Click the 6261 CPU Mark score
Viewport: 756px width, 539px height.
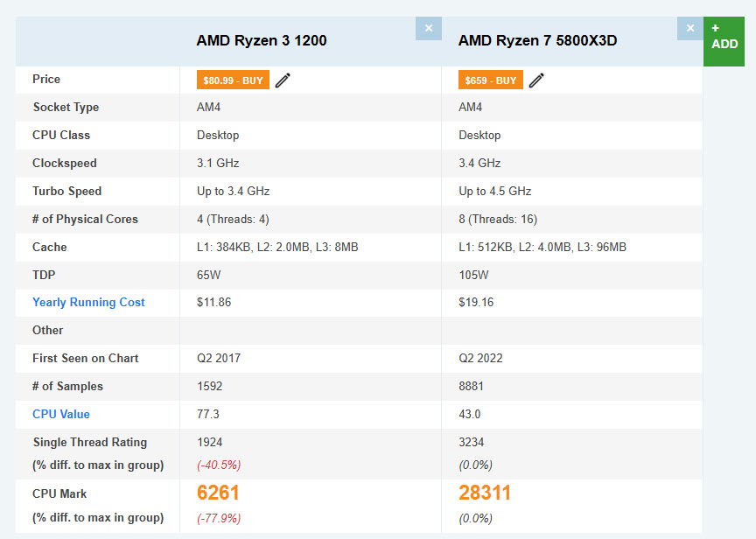218,493
